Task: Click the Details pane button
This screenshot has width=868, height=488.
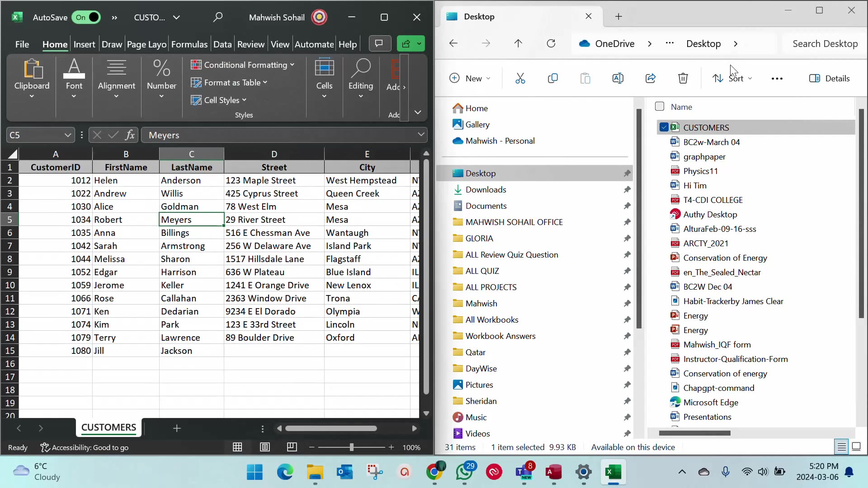Action: click(x=829, y=79)
